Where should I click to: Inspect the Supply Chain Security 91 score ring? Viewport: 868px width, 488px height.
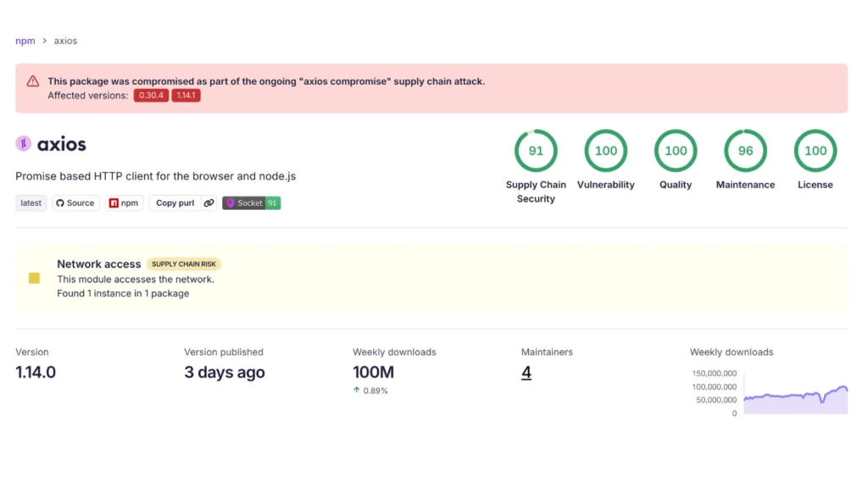(536, 150)
